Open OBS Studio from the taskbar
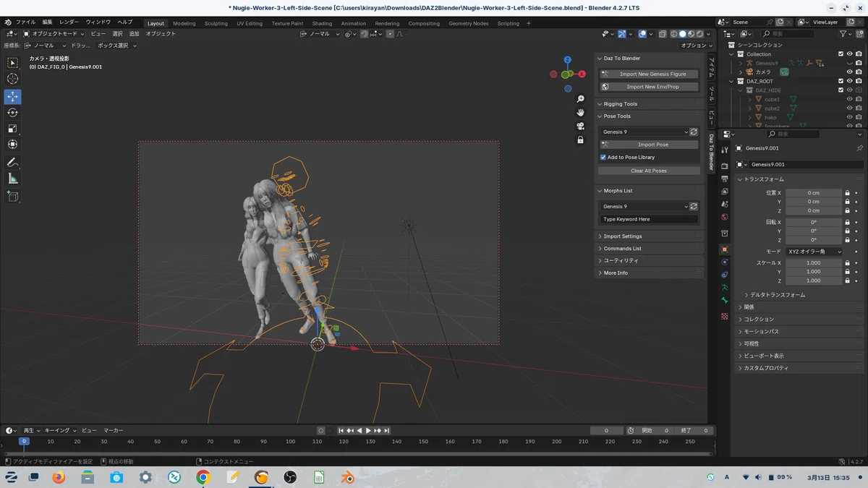The width and height of the screenshot is (868, 488). pyautogui.click(x=289, y=477)
